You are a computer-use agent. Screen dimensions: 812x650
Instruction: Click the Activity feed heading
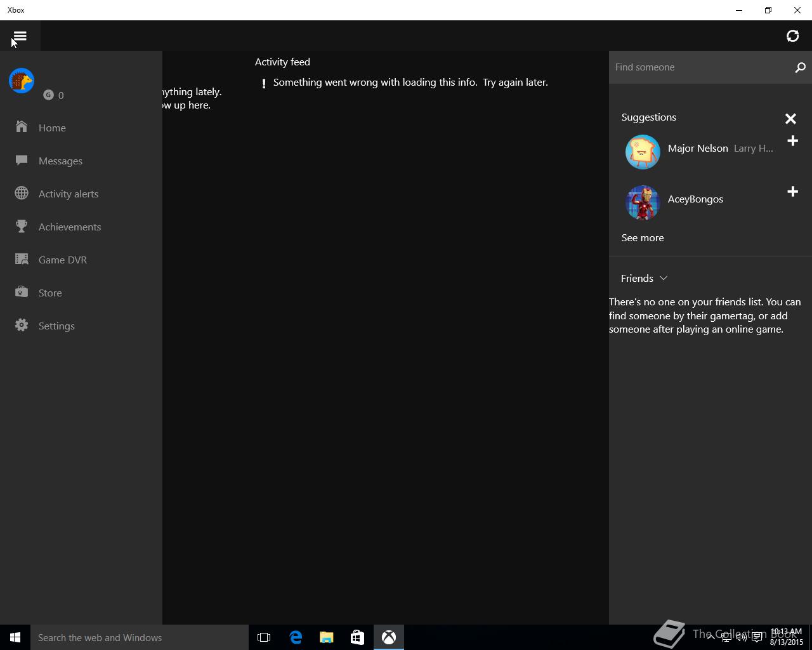[x=282, y=62]
